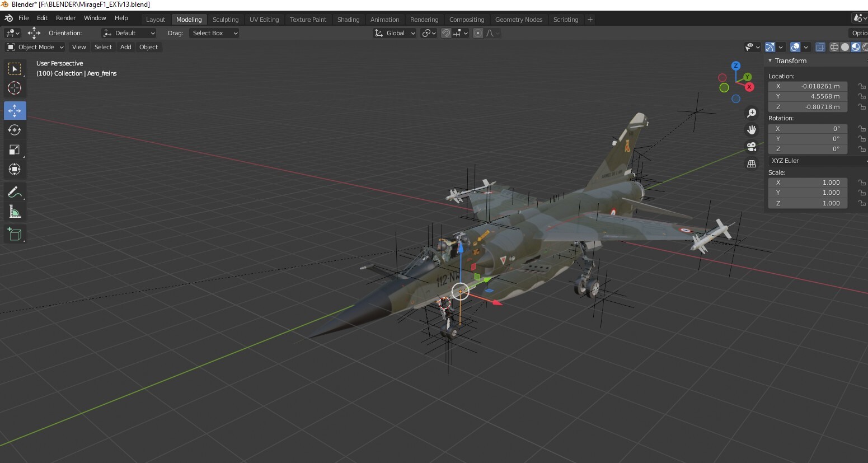Screen dimensions: 868x463
Task: Open Drag Select Box dropdown
Action: (x=214, y=33)
